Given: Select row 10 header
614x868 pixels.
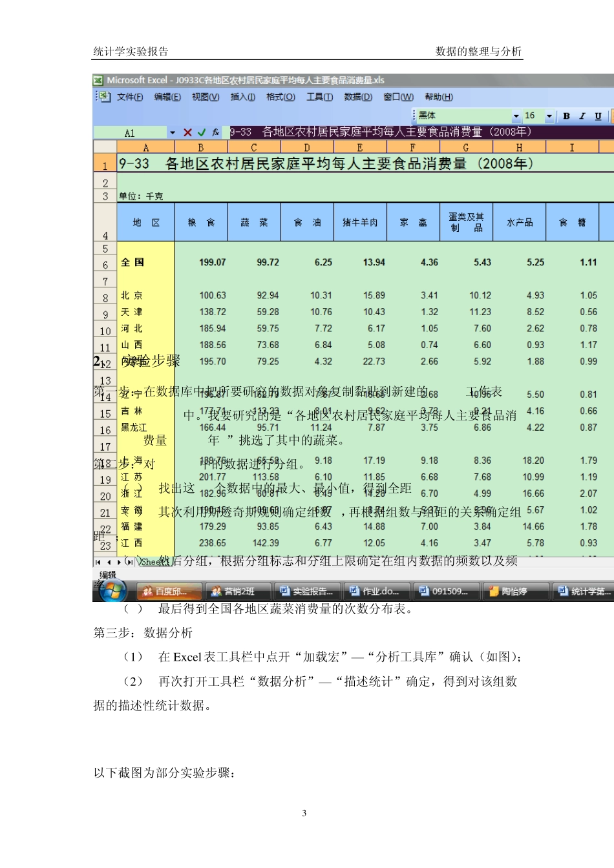Looking at the screenshot, I should tap(105, 330).
